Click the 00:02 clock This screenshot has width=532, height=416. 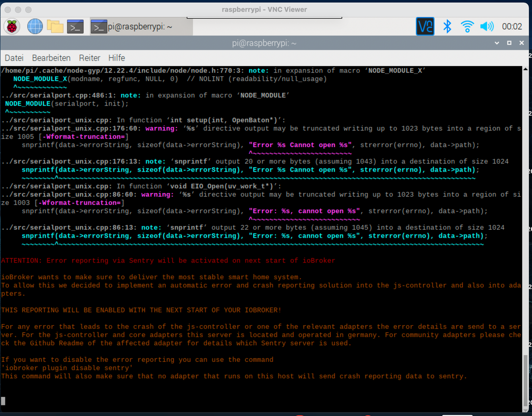click(x=512, y=27)
